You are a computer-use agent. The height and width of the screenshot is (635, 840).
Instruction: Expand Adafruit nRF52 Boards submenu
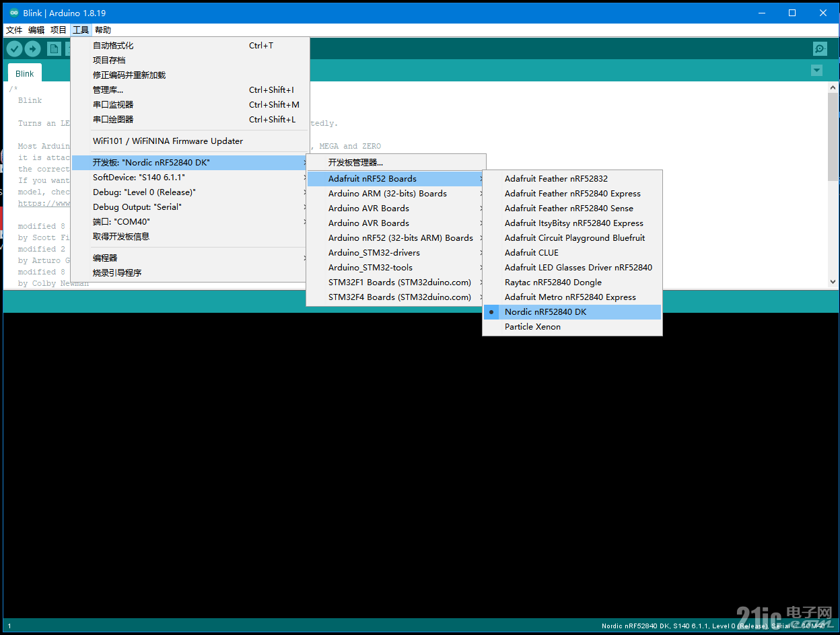pos(396,179)
